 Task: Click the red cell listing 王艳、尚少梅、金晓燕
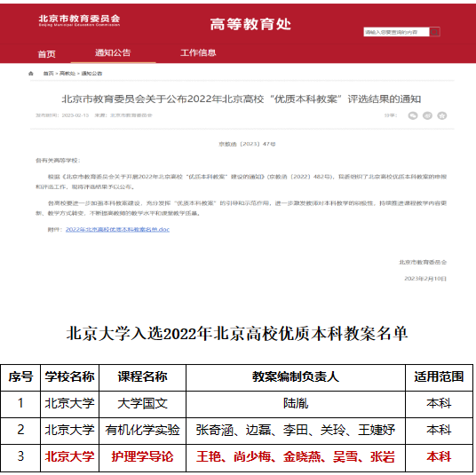296,457
